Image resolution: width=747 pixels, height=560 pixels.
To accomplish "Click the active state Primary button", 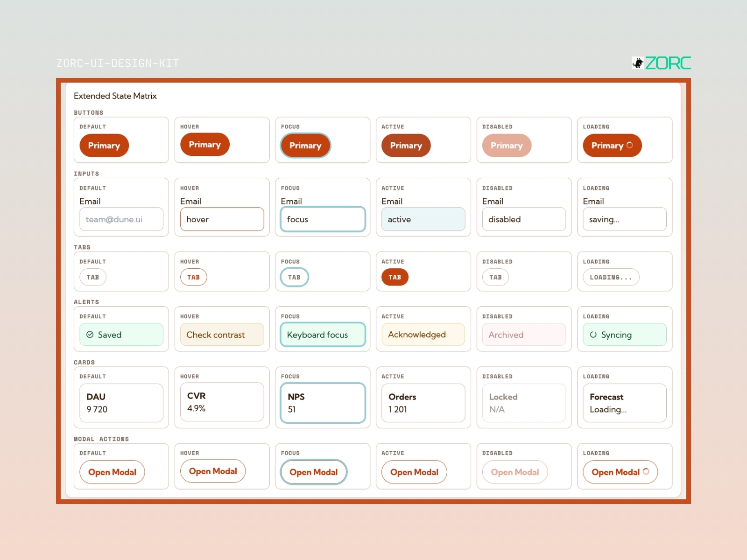I will tap(406, 146).
